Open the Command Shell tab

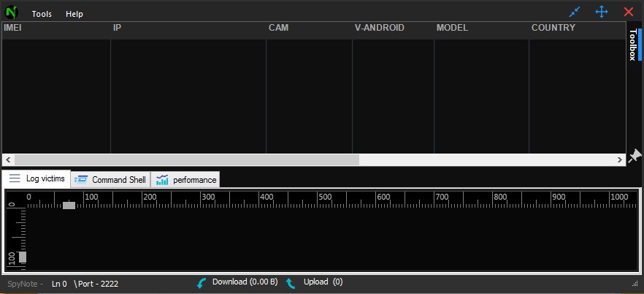tap(110, 179)
